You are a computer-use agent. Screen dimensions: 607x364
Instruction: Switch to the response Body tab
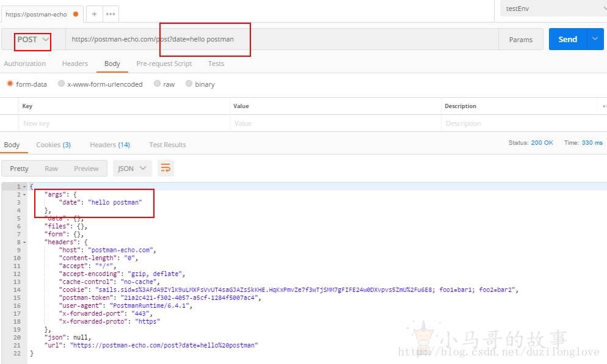point(12,144)
